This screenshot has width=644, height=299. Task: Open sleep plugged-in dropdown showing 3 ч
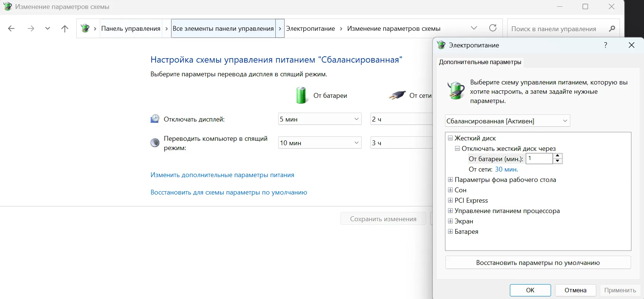[x=401, y=143]
